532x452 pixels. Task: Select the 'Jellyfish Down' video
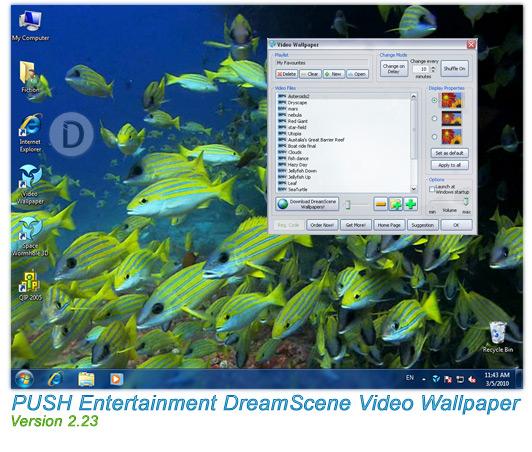[x=343, y=171]
